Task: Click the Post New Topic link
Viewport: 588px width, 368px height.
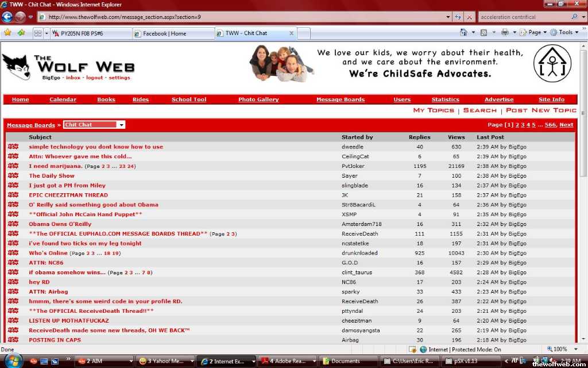Action: coord(541,110)
